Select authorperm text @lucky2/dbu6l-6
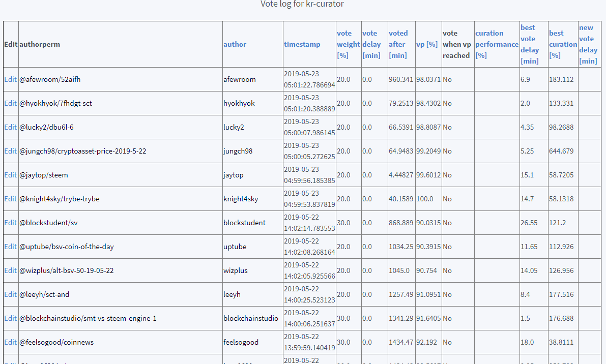This screenshot has height=364, width=606. (46, 128)
